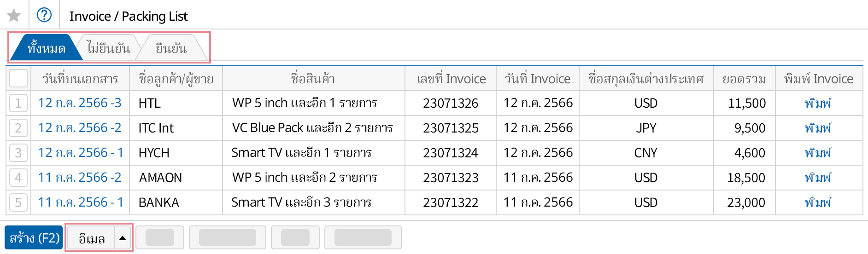Click the อีเมล button
The image size is (868, 254).
(92, 238)
